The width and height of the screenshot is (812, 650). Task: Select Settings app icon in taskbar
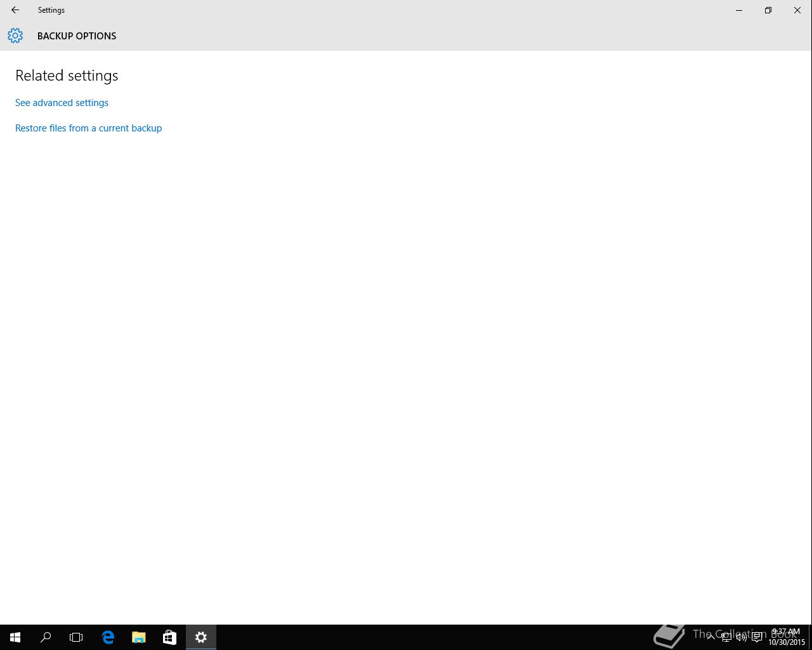tap(201, 637)
